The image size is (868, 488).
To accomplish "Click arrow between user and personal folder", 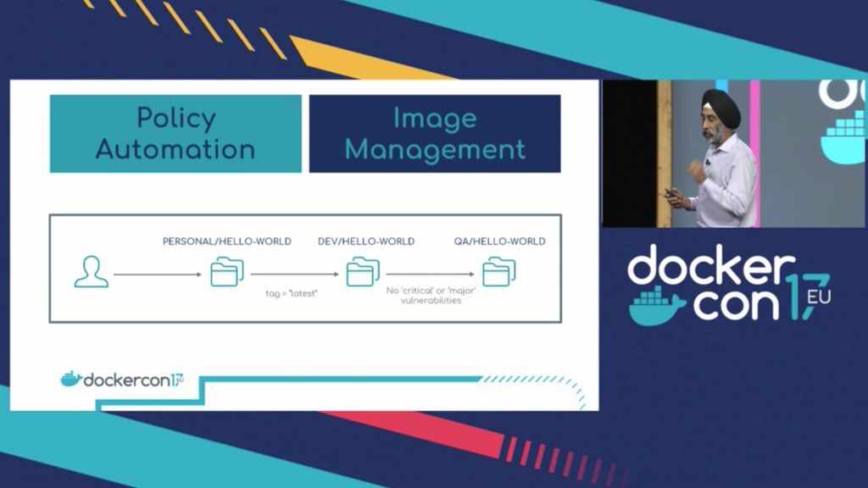I will 158,274.
